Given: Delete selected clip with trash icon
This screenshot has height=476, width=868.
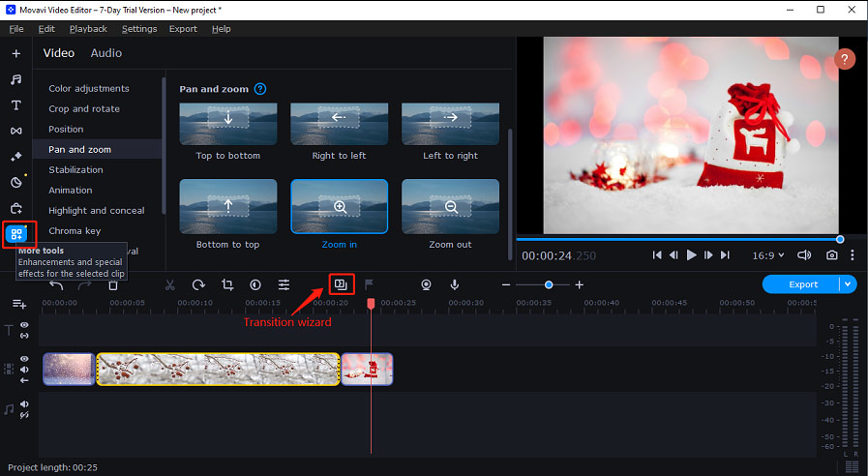Looking at the screenshot, I should click(113, 285).
